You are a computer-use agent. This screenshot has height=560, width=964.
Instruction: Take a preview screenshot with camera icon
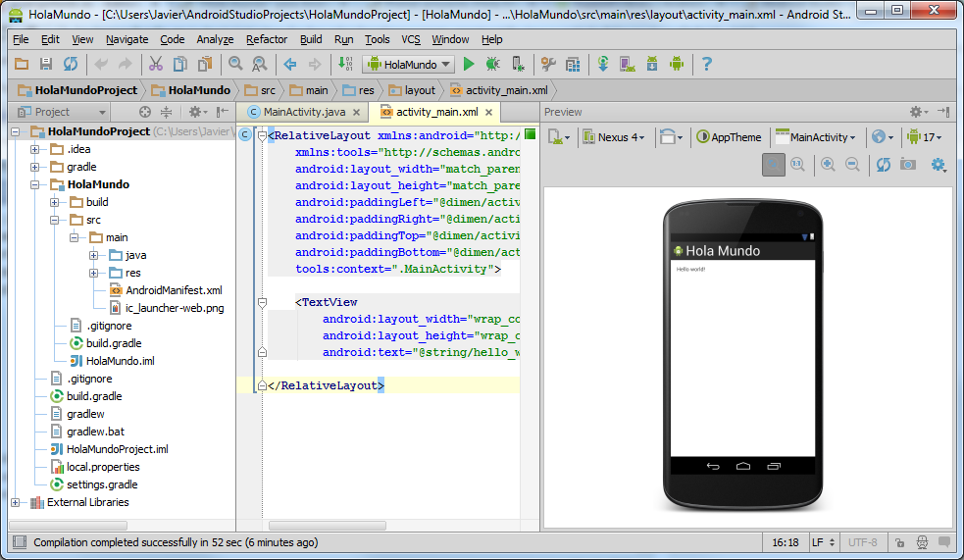908,165
